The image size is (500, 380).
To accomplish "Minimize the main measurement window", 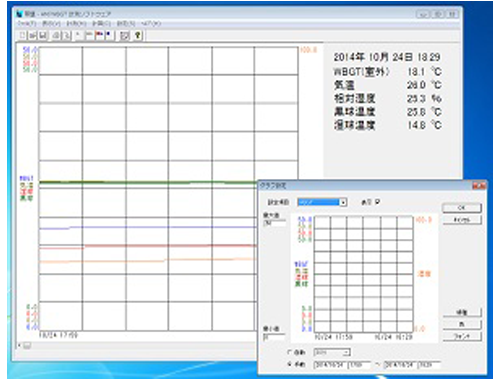I will [423, 14].
